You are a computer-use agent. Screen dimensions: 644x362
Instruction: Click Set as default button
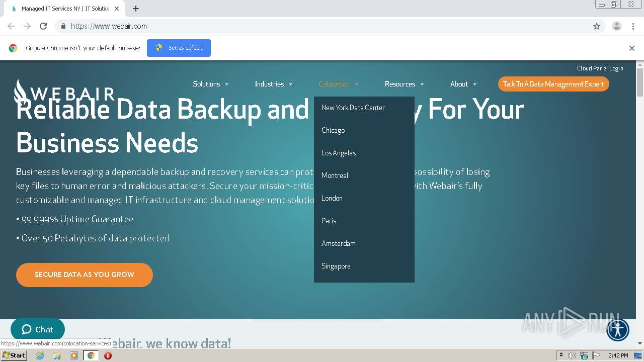(x=179, y=48)
